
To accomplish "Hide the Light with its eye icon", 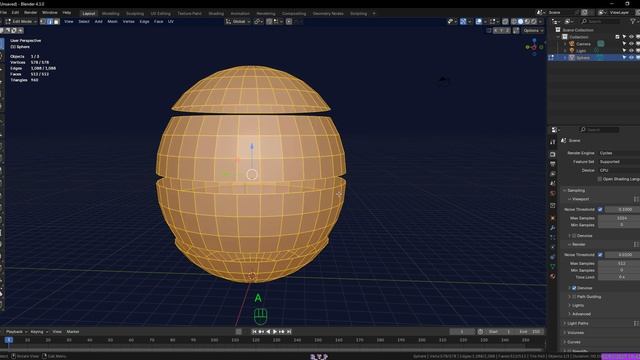I will (x=631, y=51).
